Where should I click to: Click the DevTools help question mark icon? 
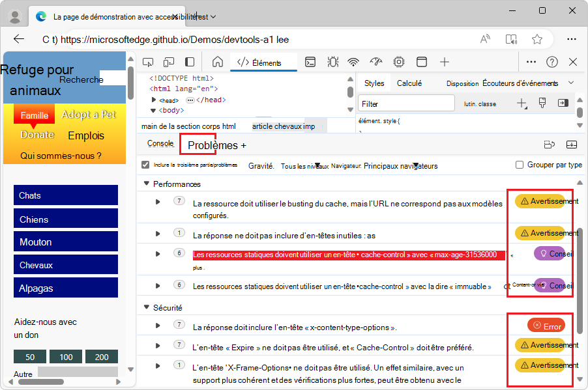coord(551,62)
